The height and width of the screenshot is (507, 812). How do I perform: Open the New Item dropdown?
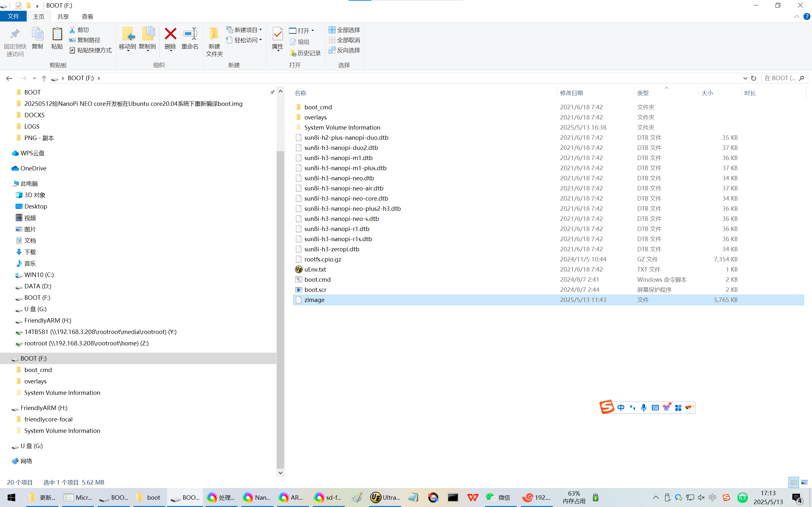(x=244, y=30)
